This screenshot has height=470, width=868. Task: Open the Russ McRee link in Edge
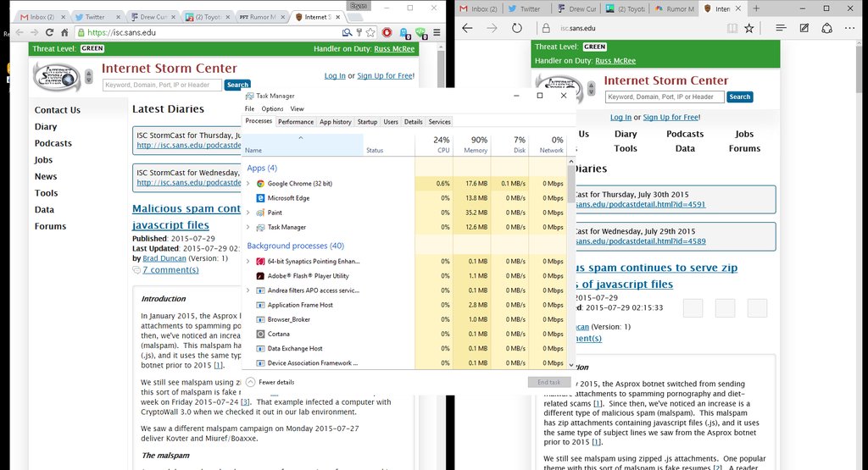tap(615, 61)
